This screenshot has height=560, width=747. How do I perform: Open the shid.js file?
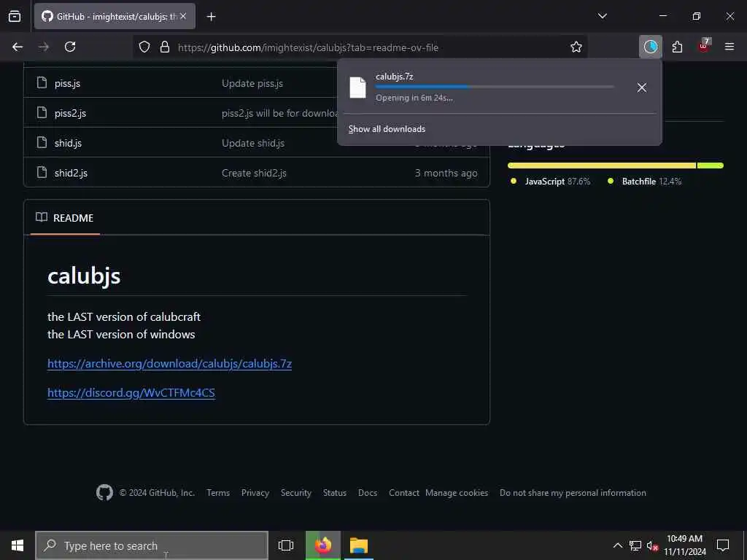click(x=68, y=143)
